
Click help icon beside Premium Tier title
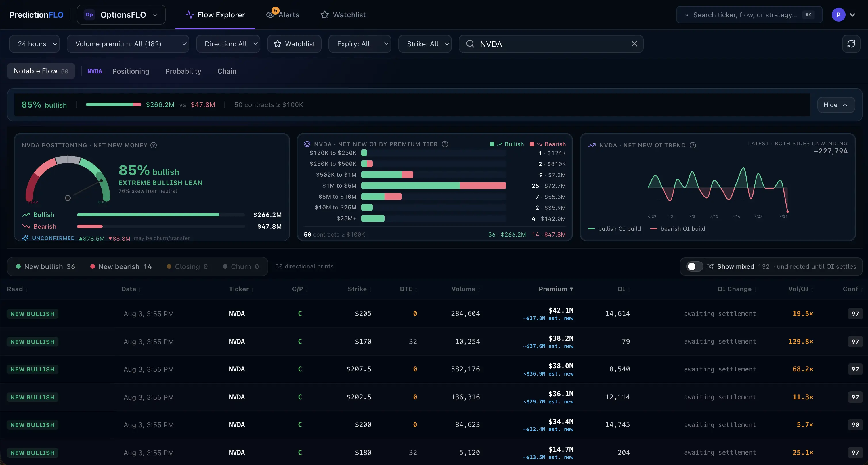tap(445, 144)
